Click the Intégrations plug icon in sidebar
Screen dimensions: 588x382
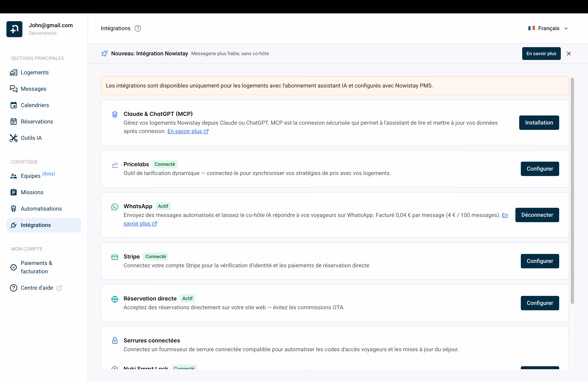pyautogui.click(x=14, y=225)
